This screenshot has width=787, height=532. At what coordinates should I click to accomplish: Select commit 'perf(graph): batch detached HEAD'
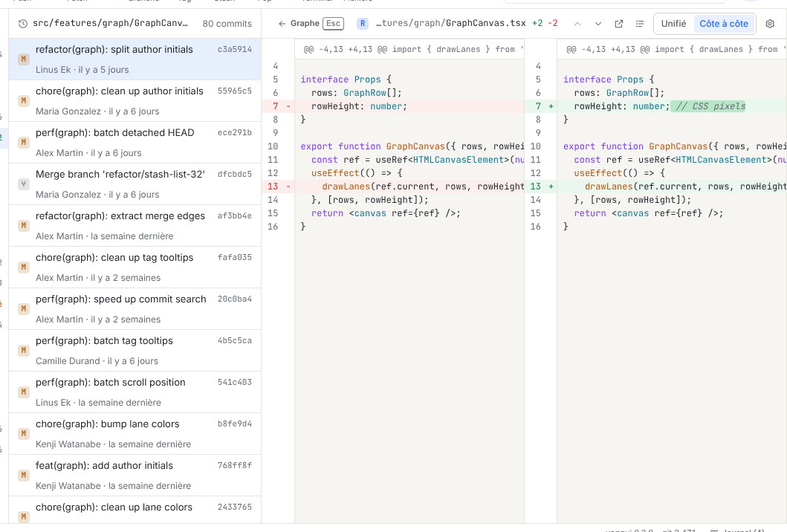click(135, 143)
